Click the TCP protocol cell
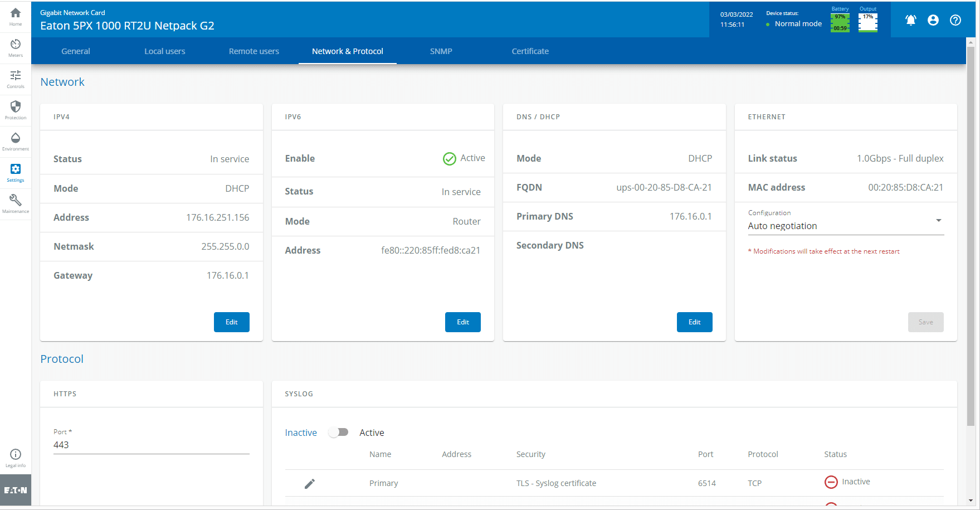 [755, 483]
